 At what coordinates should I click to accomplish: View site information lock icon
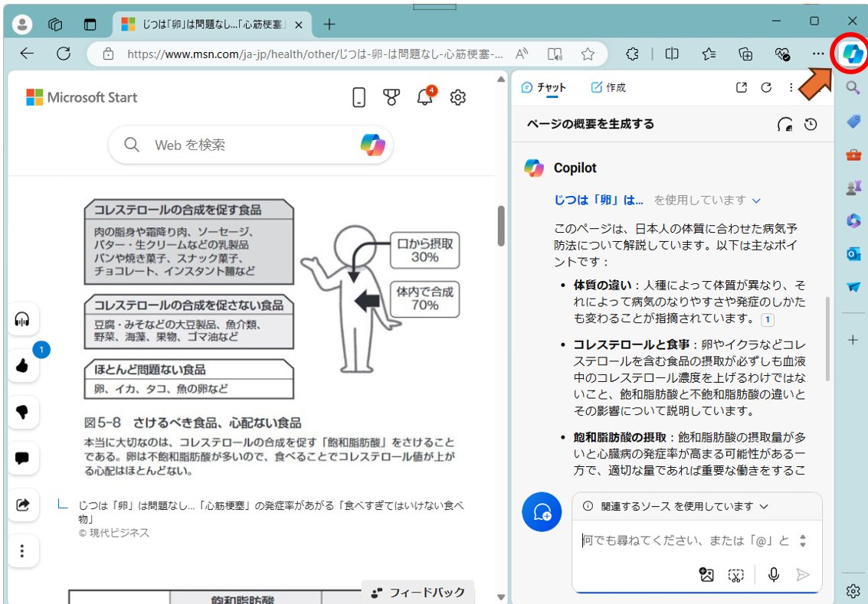tap(109, 54)
